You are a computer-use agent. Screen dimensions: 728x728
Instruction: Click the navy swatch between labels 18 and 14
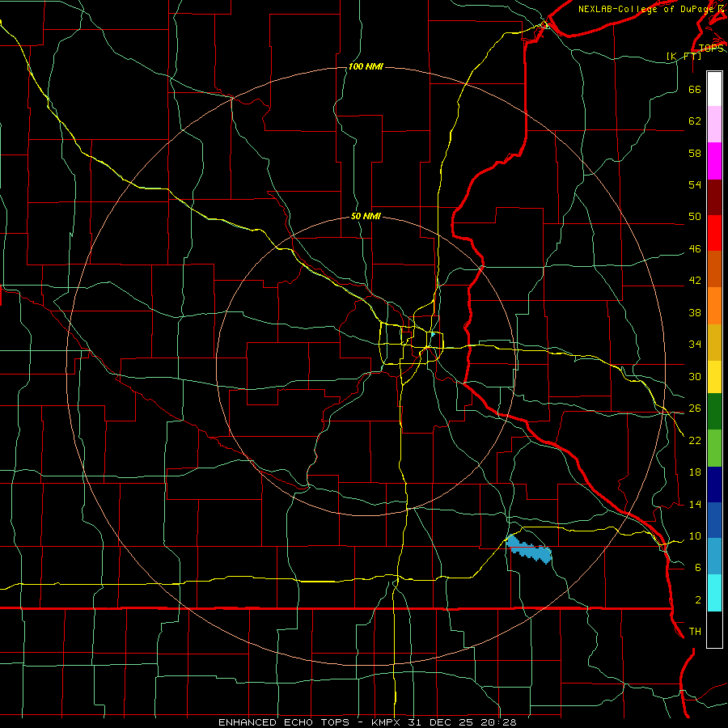pos(714,485)
